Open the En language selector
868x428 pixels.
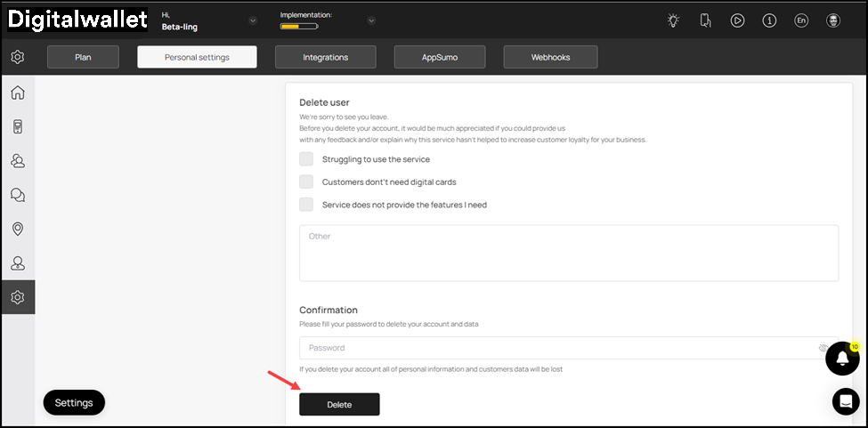coord(801,20)
